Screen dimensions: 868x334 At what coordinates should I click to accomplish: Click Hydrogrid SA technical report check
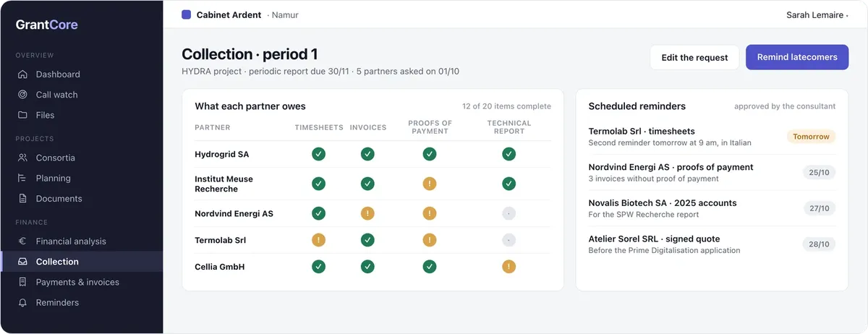tap(509, 154)
